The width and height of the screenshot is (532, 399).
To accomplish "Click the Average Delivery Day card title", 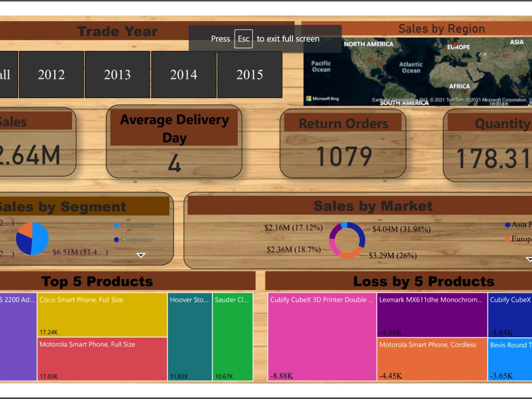I will point(174,129).
